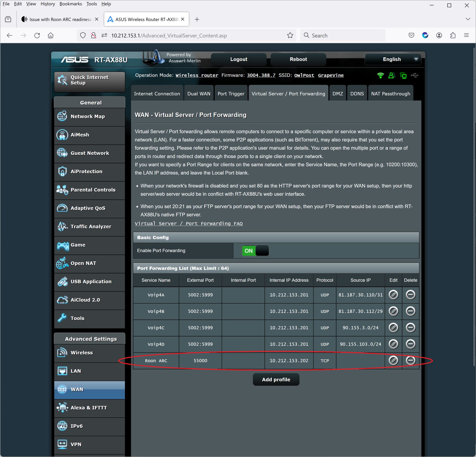Remove the Voip4D rule
476x457 pixels.
[410, 344]
